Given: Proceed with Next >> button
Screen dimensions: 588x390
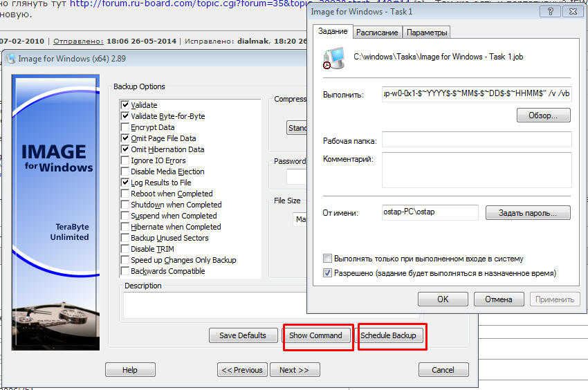Looking at the screenshot, I should (295, 370).
